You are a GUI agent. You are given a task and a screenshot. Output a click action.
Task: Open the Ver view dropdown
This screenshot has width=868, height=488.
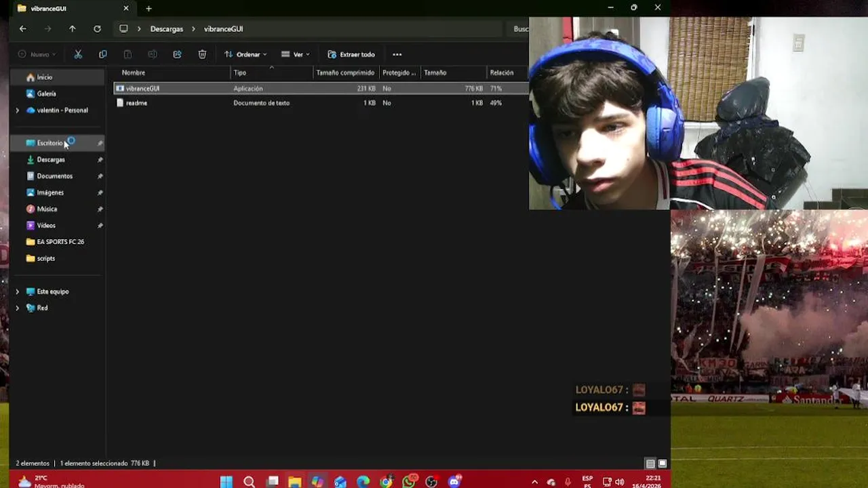pyautogui.click(x=295, y=54)
